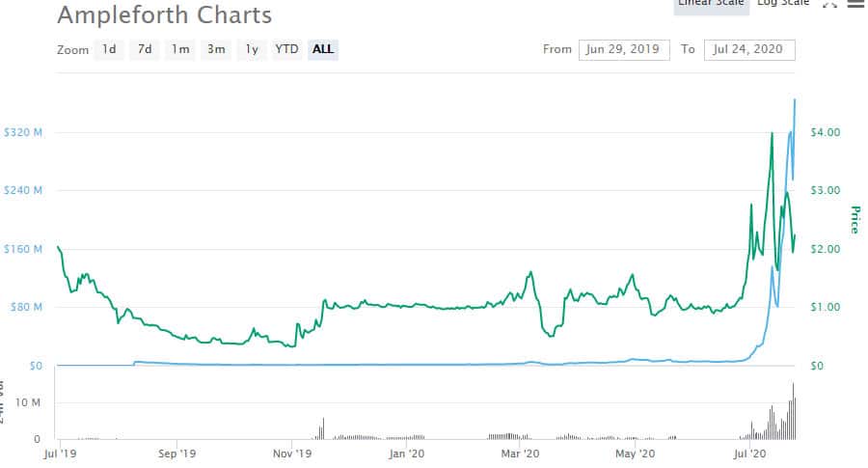Click the green price line peak near $4.00

[x=772, y=133]
